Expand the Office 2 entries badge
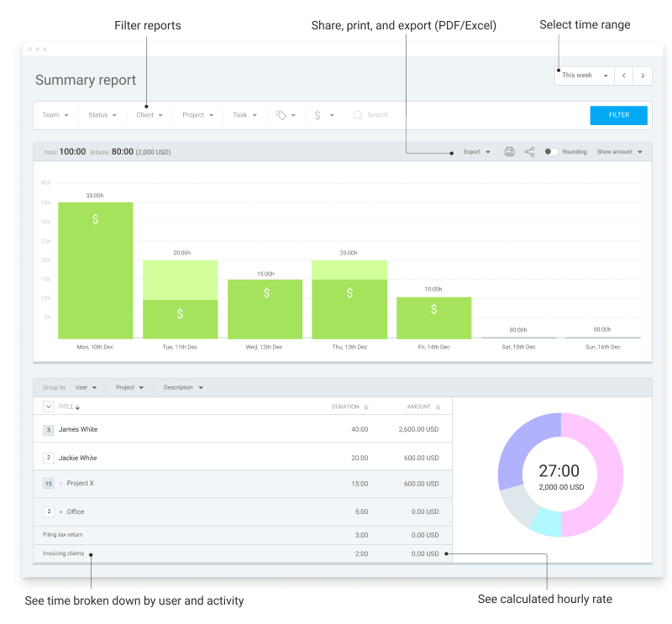This screenshot has height=624, width=672. (x=49, y=511)
